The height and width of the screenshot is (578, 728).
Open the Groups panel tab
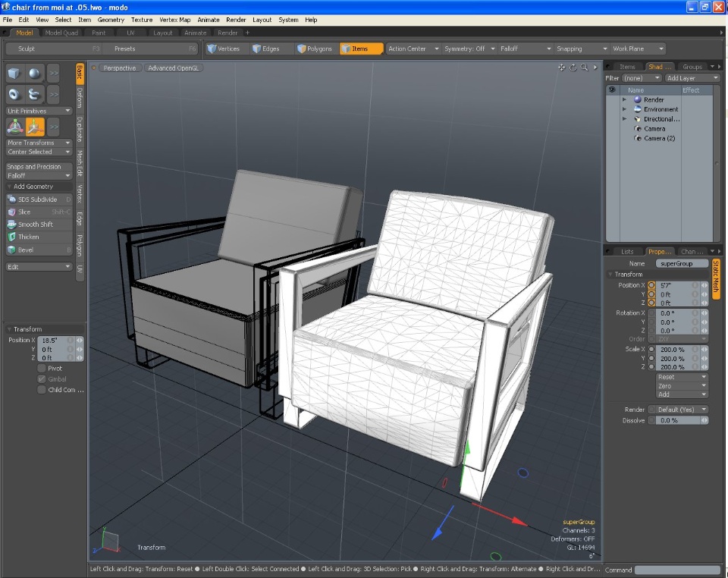click(692, 67)
